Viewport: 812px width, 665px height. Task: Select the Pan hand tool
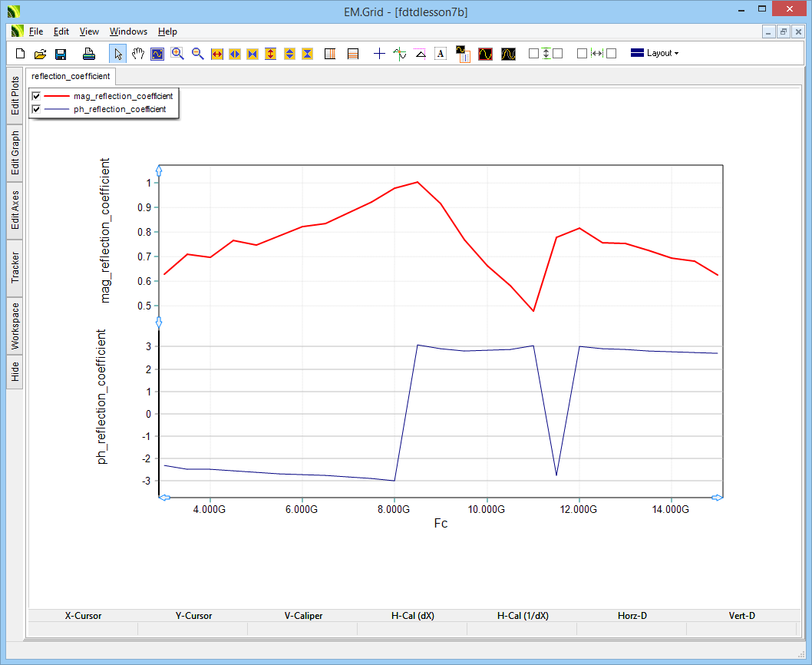[138, 54]
